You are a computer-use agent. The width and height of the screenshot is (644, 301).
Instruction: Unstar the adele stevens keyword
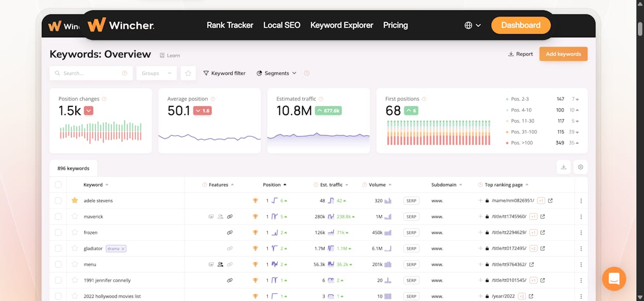click(75, 200)
